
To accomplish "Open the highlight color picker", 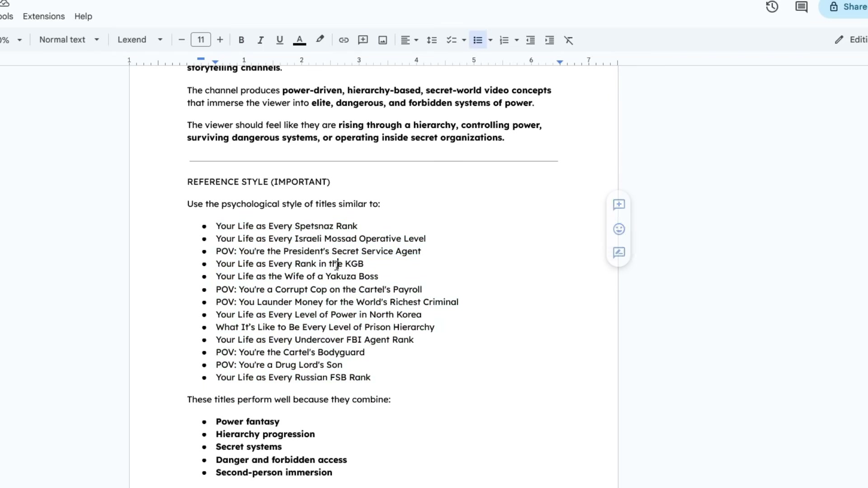I will tap(320, 40).
